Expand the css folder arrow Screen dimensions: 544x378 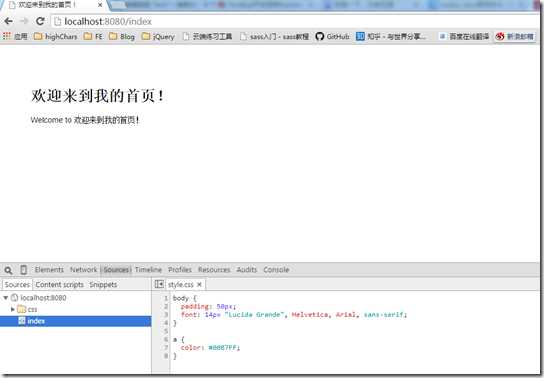click(13, 309)
